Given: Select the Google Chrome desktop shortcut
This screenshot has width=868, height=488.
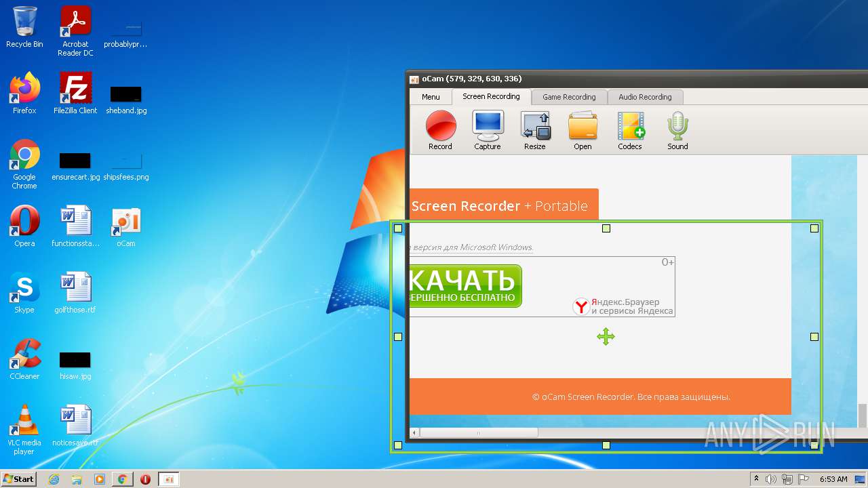Looking at the screenshot, I should click(x=24, y=164).
